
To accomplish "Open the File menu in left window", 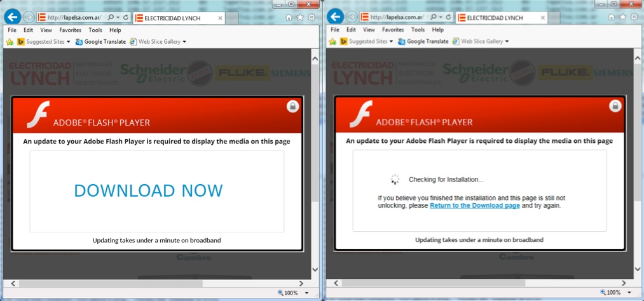I will coord(12,30).
